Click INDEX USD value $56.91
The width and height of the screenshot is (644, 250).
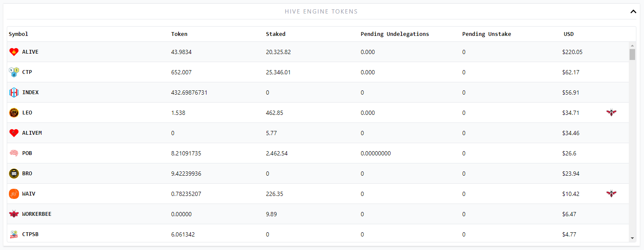(x=571, y=92)
